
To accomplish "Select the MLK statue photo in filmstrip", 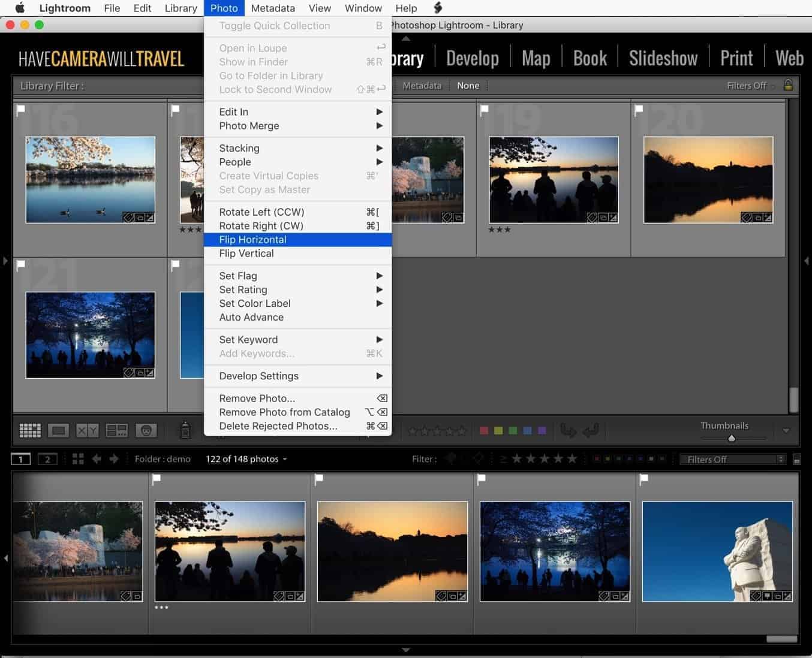I will (717, 551).
